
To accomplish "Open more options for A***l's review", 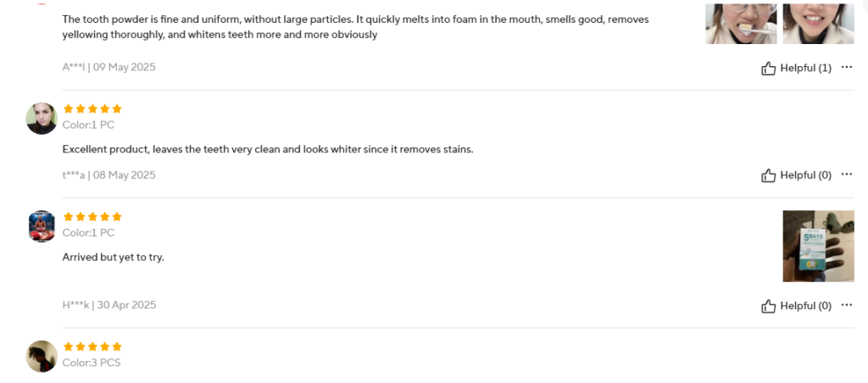I will coord(846,68).
